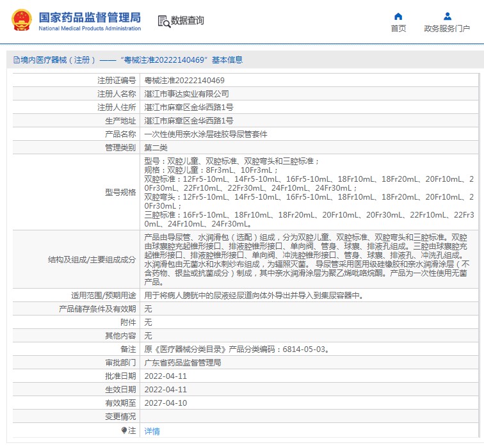484x448 pixels.
Task: Click the 双腔儿童:8Fr3mL specification line
Action: click(x=211, y=170)
